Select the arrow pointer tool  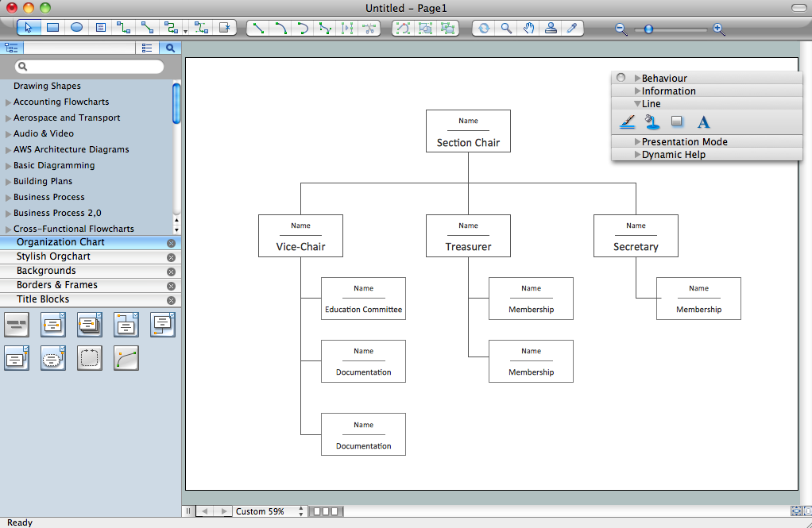coord(29,28)
